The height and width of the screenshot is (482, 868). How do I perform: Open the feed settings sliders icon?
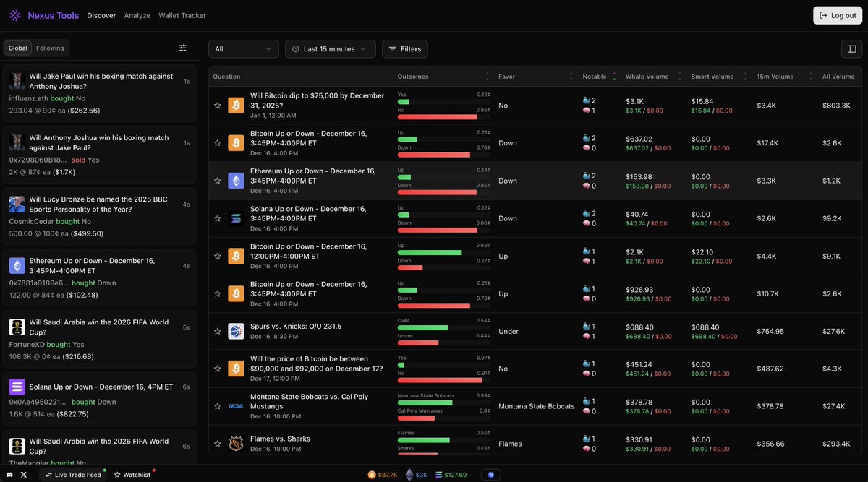183,48
